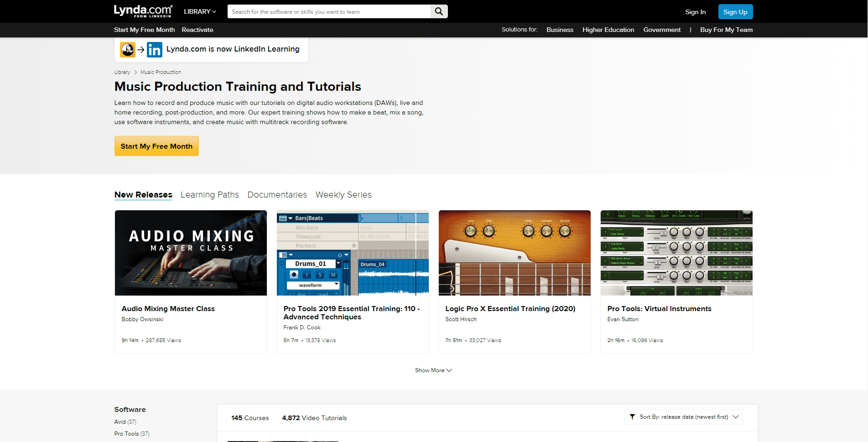
Task: Click 7h 51m duration text
Action: coord(453,340)
